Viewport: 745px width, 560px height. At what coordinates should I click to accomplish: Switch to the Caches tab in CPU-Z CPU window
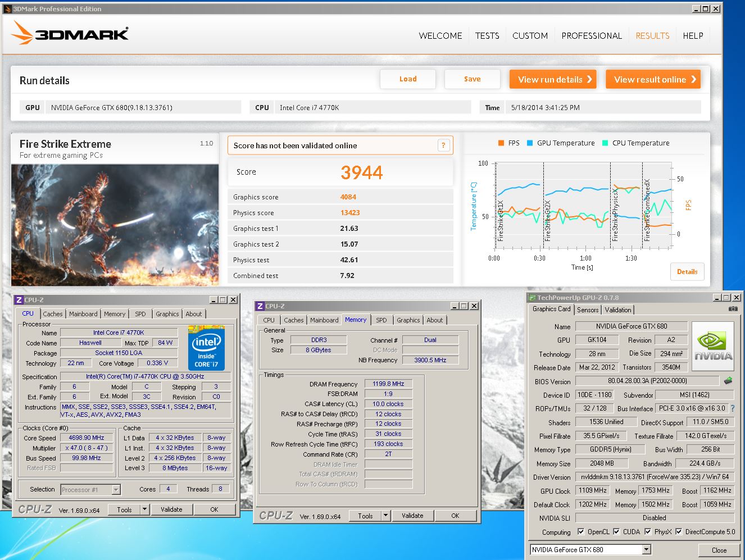pos(53,314)
